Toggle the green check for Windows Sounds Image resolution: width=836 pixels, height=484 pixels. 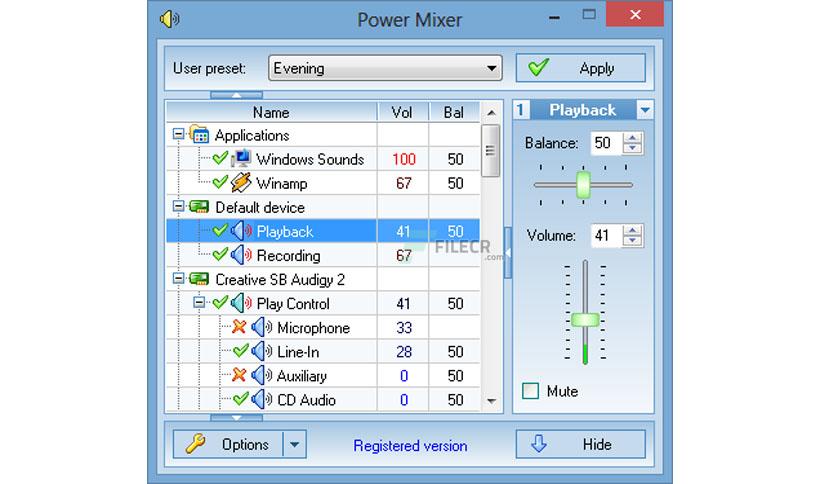220,158
